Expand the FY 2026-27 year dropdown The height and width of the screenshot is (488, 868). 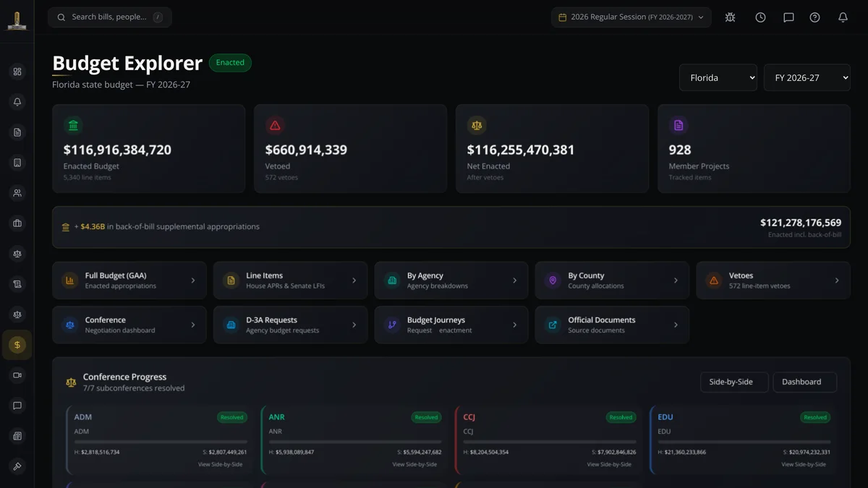(807, 77)
